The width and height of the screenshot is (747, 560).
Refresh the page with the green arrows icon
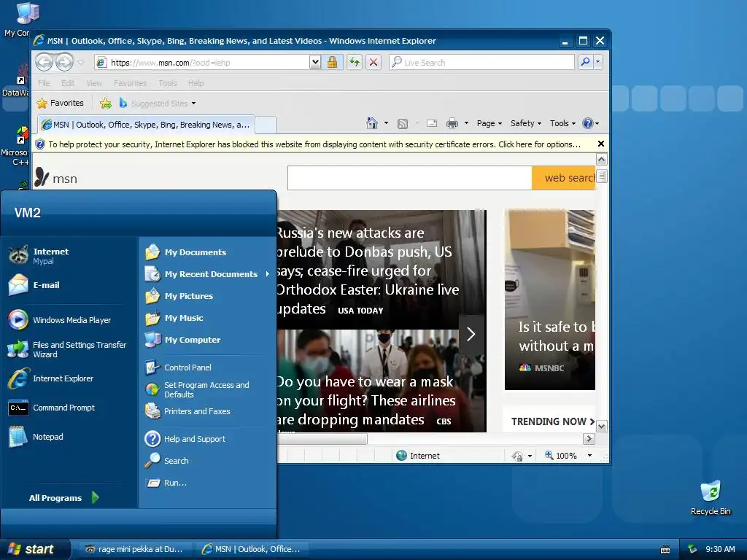pos(355,63)
